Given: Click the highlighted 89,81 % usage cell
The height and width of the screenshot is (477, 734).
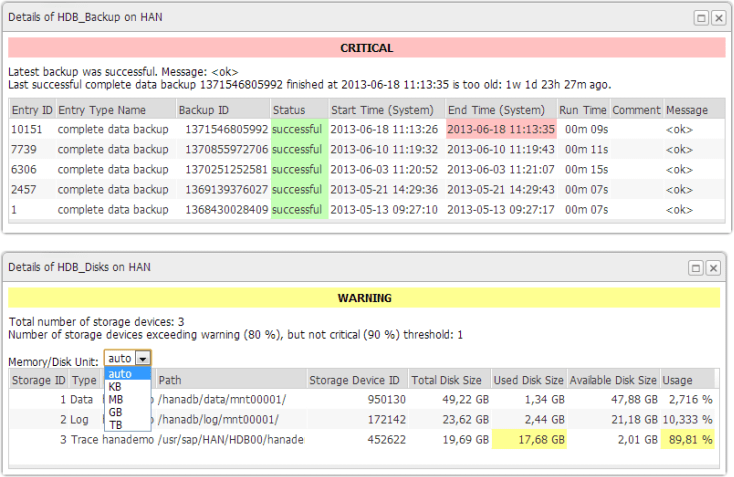Looking at the screenshot, I should [686, 439].
